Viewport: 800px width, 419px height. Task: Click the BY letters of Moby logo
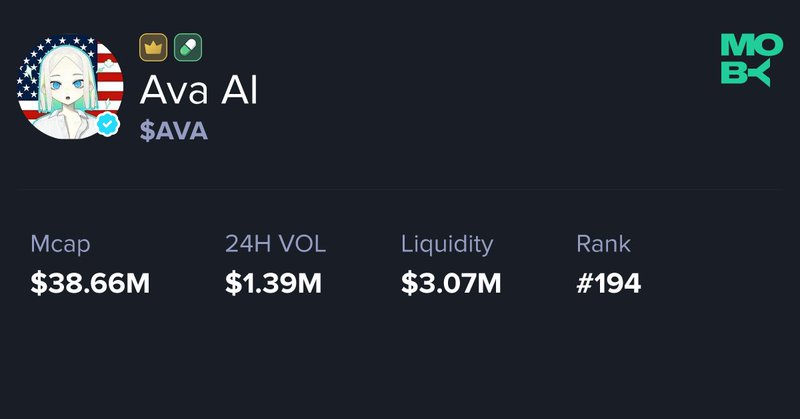745,75
